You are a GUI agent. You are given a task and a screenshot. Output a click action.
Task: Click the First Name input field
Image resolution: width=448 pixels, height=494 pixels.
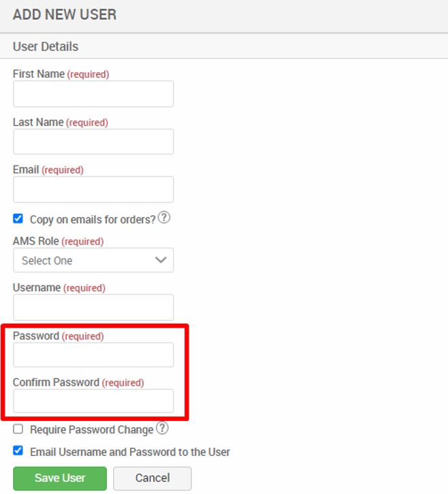pyautogui.click(x=93, y=93)
